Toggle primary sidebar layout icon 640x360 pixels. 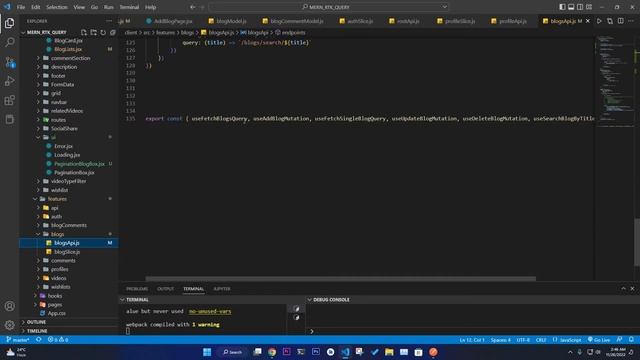point(562,7)
